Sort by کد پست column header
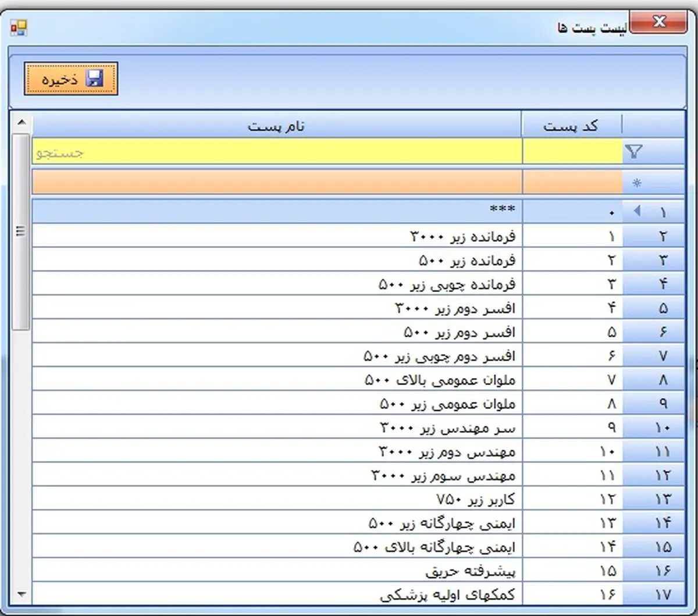 [571, 126]
